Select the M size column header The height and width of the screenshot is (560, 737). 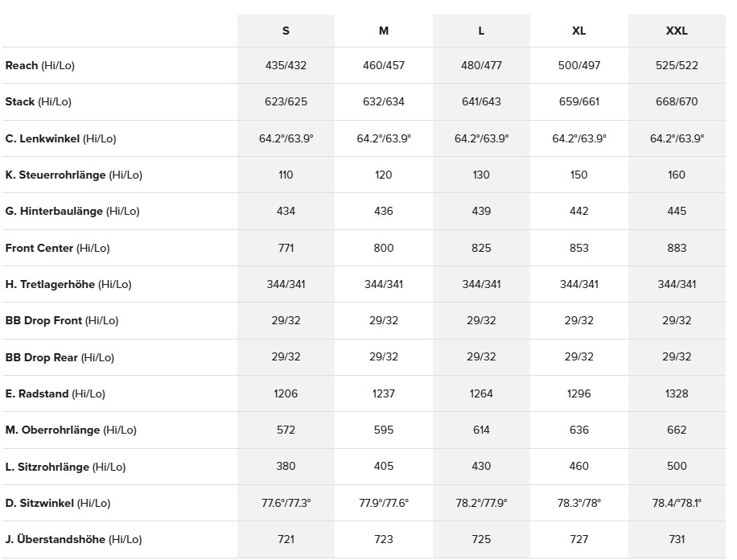pos(384,31)
